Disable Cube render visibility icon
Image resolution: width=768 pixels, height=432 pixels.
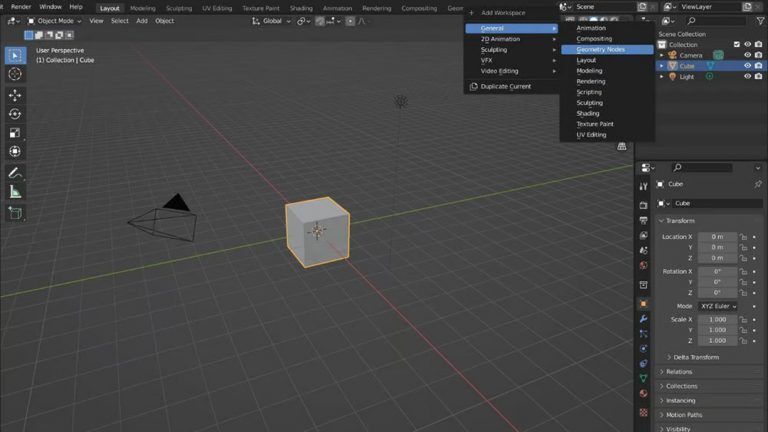[758, 66]
